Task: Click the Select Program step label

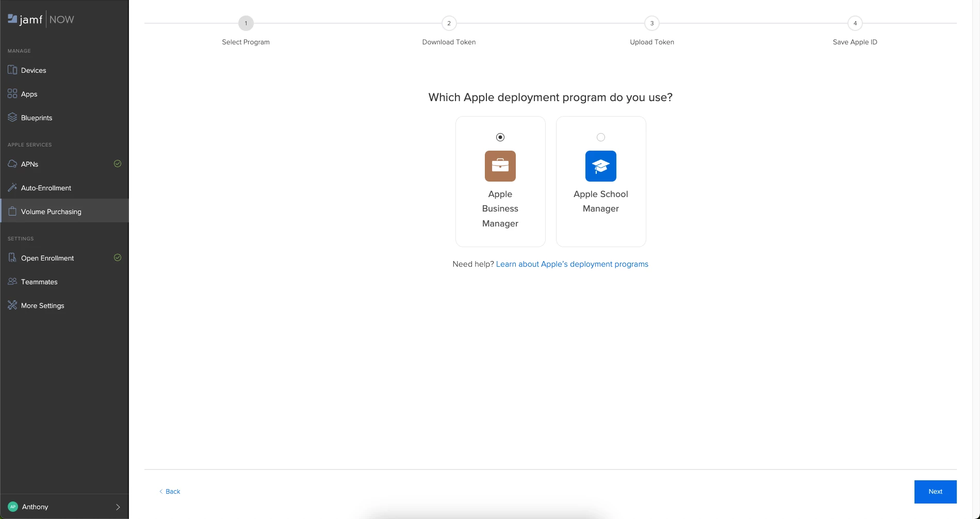Action: tap(246, 42)
